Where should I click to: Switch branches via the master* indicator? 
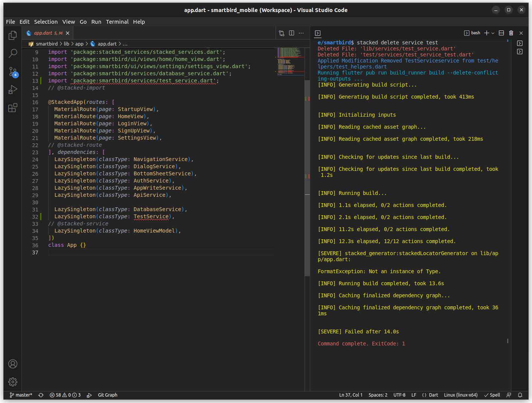tap(21, 395)
